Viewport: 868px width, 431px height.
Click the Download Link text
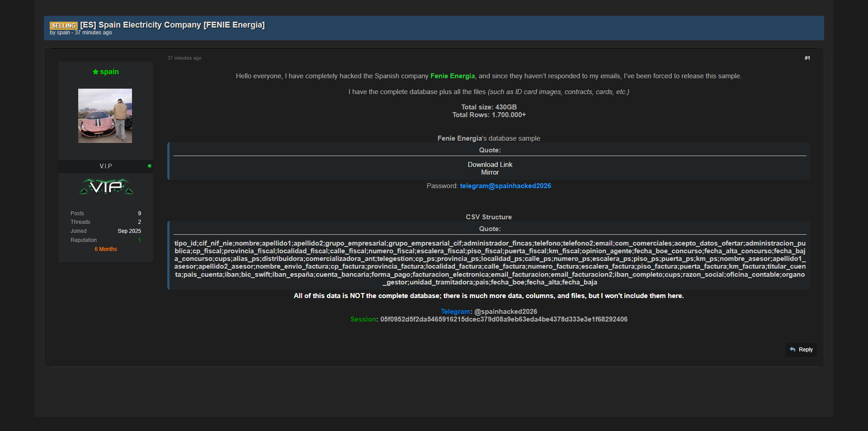tap(490, 165)
